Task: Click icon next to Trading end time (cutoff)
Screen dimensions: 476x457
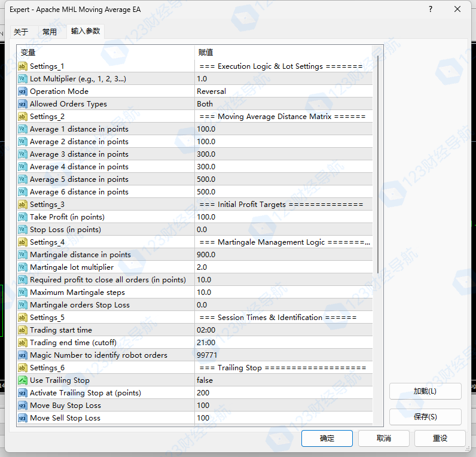Action: [23, 343]
